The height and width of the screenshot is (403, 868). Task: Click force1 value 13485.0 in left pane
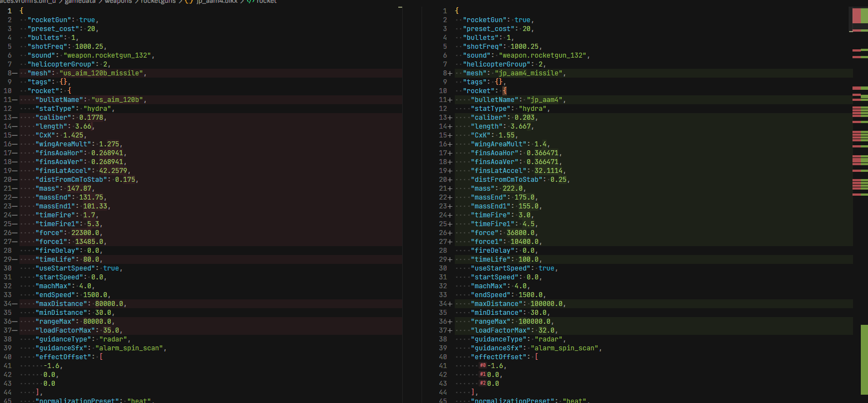[x=89, y=242]
